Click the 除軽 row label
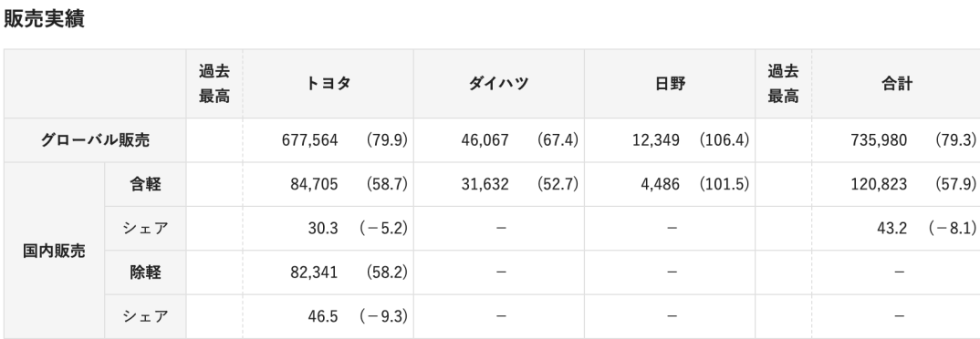980x339 pixels. 145,272
